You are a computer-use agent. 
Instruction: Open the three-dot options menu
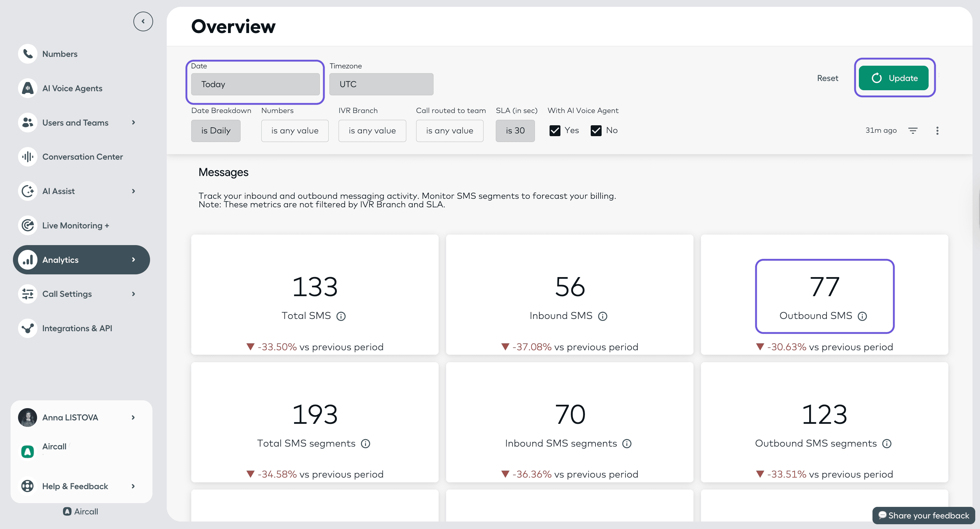[x=937, y=130]
